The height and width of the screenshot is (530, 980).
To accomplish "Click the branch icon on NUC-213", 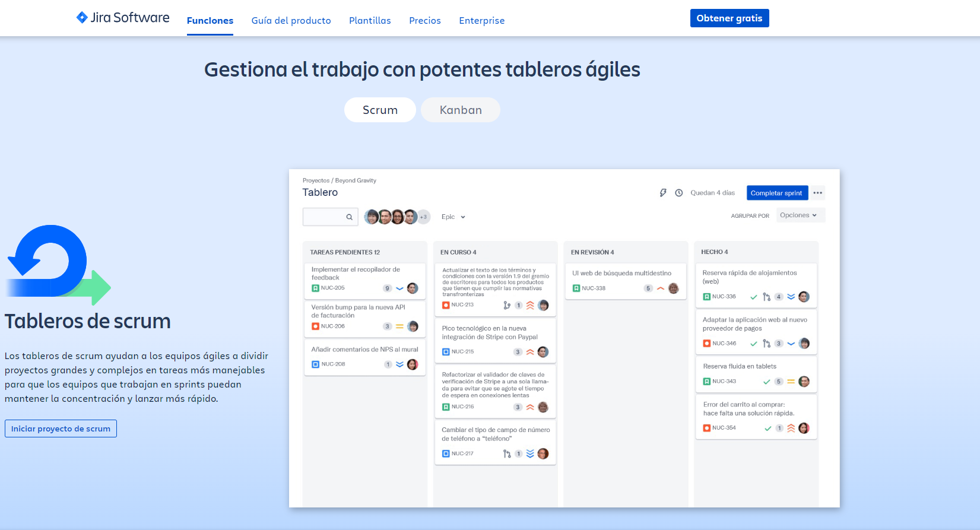I will click(x=506, y=305).
